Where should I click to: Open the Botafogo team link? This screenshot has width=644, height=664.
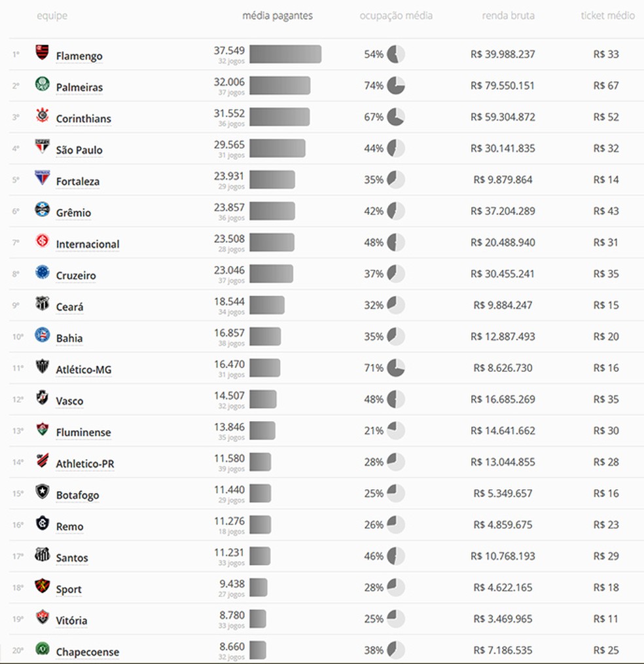[77, 495]
